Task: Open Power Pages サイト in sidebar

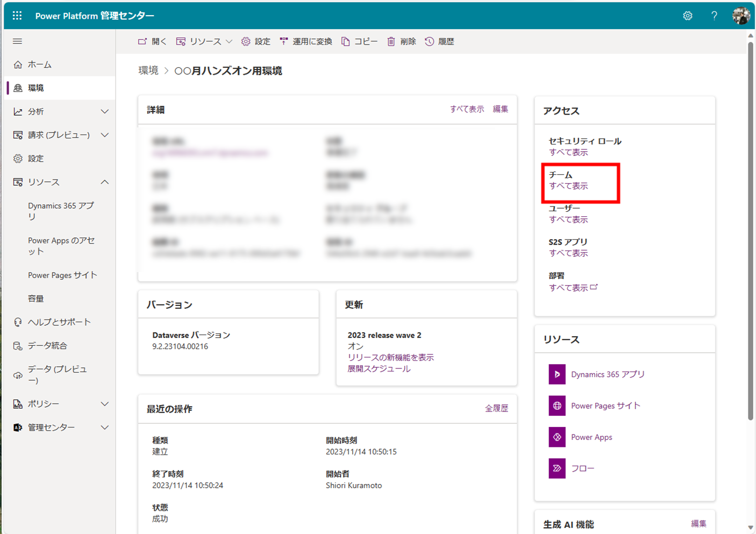Action: [x=62, y=275]
